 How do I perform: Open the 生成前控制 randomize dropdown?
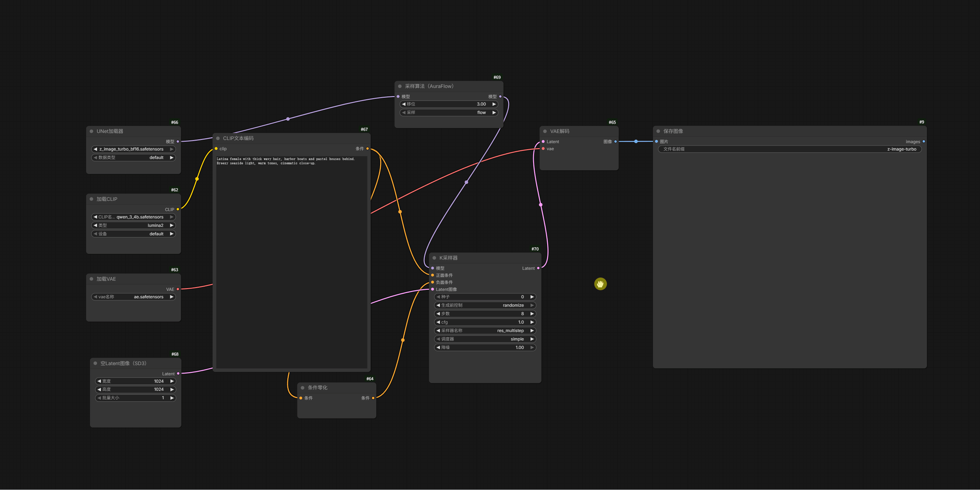point(485,305)
